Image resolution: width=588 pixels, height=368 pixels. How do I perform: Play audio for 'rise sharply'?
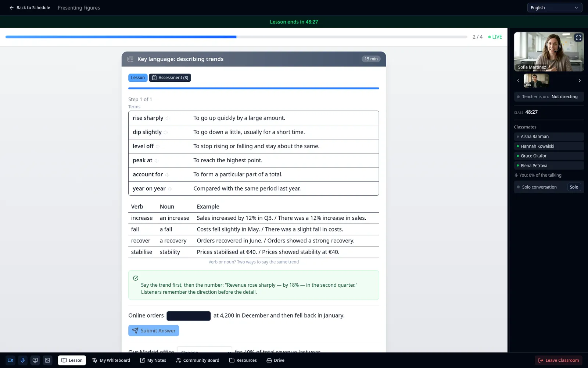[x=168, y=118]
